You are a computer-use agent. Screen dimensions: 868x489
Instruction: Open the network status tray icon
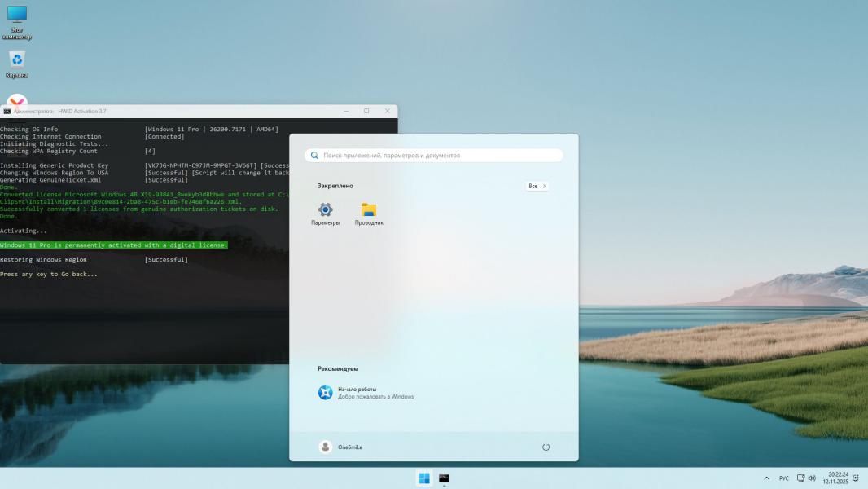tap(801, 478)
